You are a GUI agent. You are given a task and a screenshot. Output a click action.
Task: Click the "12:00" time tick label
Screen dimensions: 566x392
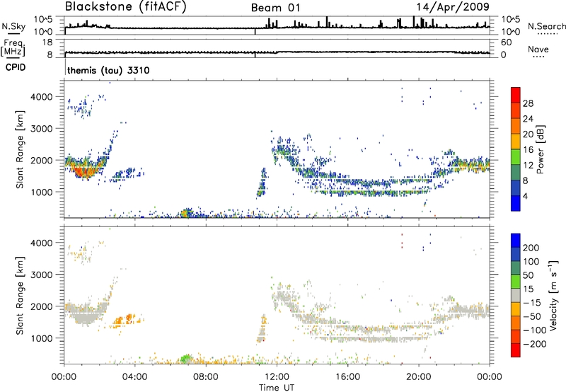click(277, 377)
